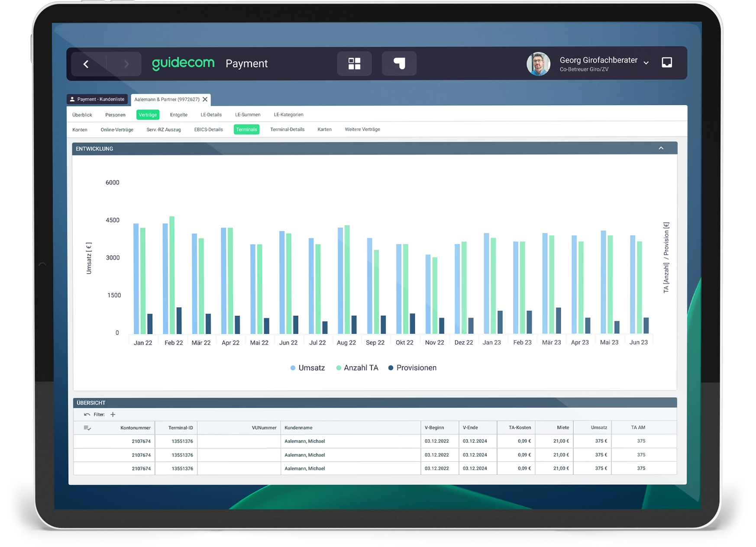Screen dimensions: 756x547
Task: Open the Konten sub-tab
Action: click(x=80, y=130)
